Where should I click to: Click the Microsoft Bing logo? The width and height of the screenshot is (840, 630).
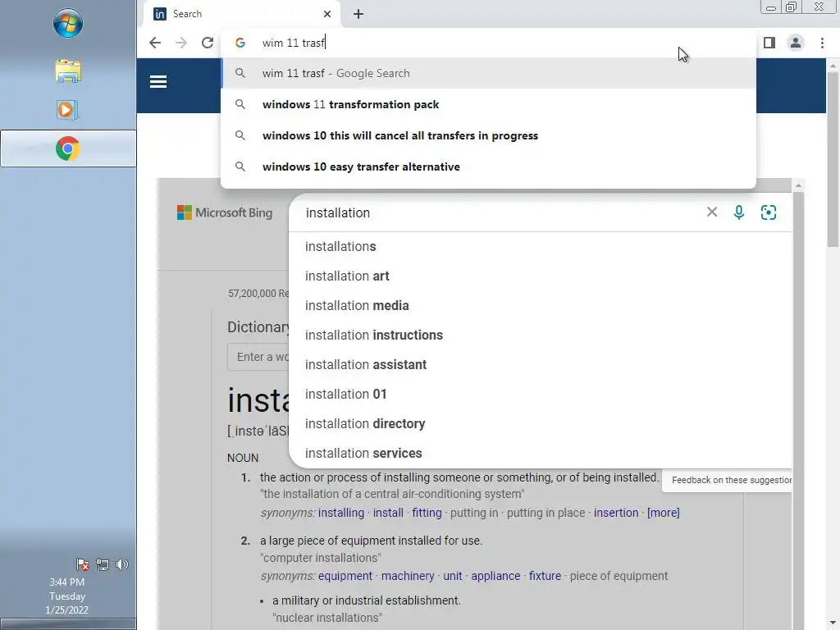(225, 212)
